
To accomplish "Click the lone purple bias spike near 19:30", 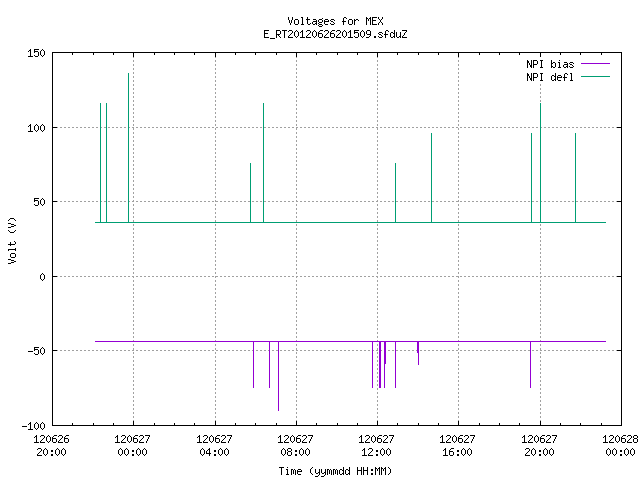I will coord(530,364).
